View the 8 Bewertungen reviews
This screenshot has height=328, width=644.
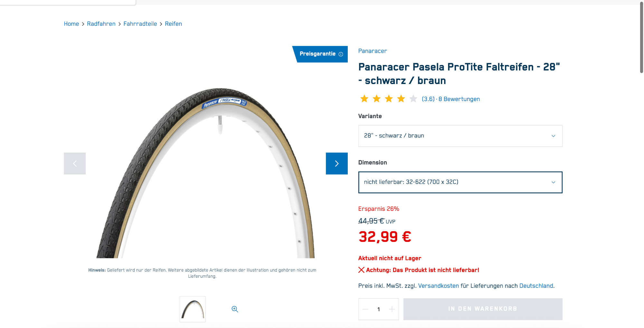pos(459,99)
